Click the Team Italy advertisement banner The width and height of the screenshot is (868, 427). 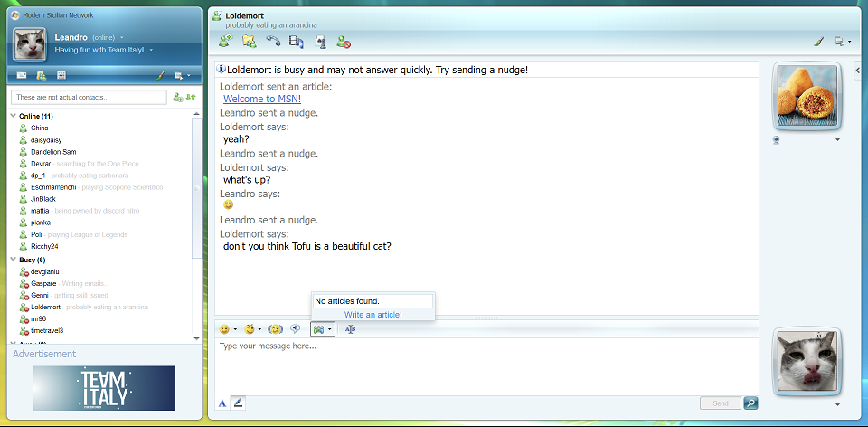pos(104,388)
